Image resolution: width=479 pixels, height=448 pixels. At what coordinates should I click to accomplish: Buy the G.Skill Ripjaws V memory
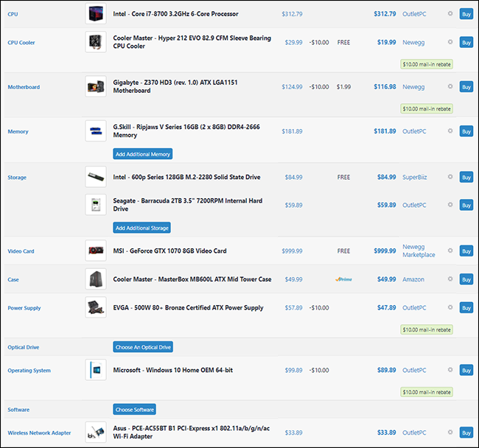click(x=466, y=131)
